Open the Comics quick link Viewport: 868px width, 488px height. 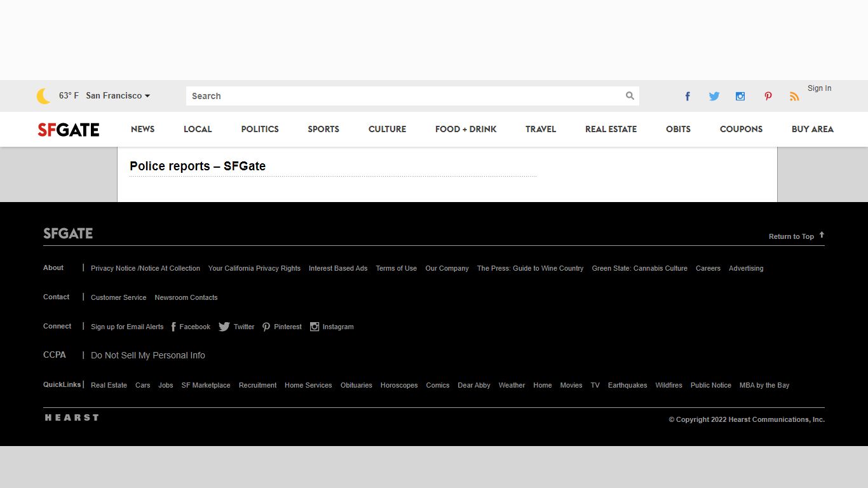tap(438, 385)
